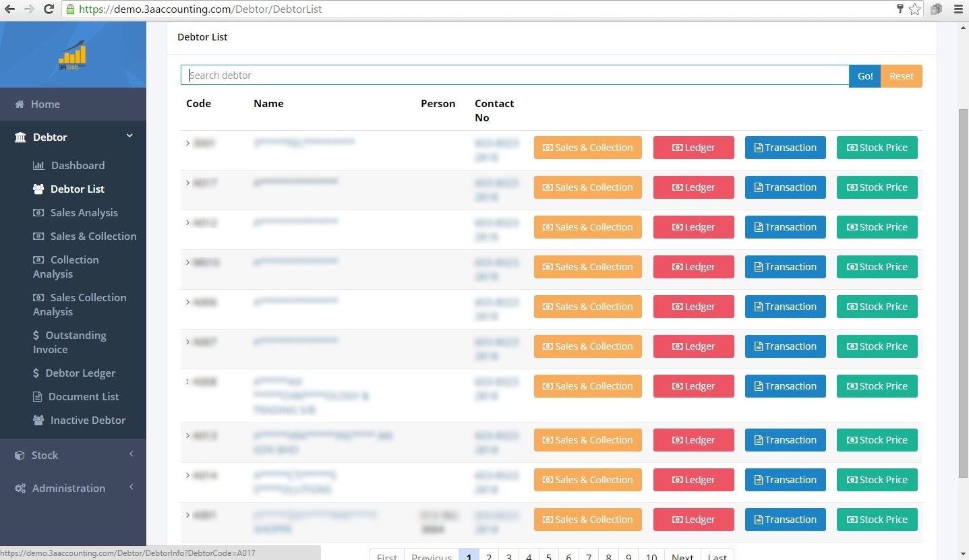The width and height of the screenshot is (969, 560).
Task: Click the secure padlock in address bar
Action: 70,9
